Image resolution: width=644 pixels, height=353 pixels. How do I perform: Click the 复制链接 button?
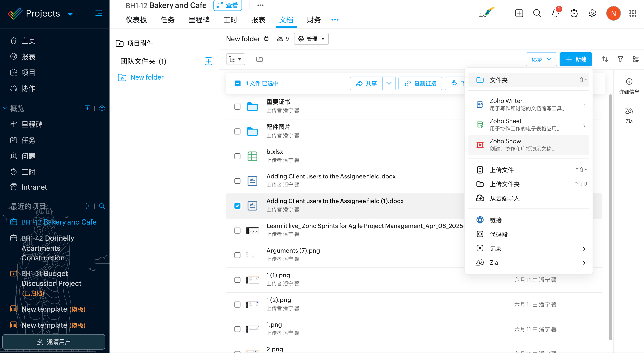tap(420, 83)
